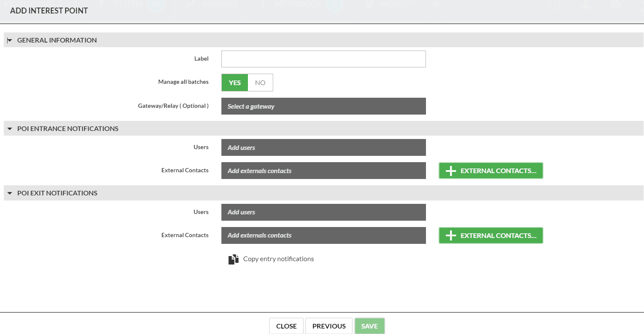The image size is (644, 334).
Task: Click the copy documents icon
Action: coord(233,259)
